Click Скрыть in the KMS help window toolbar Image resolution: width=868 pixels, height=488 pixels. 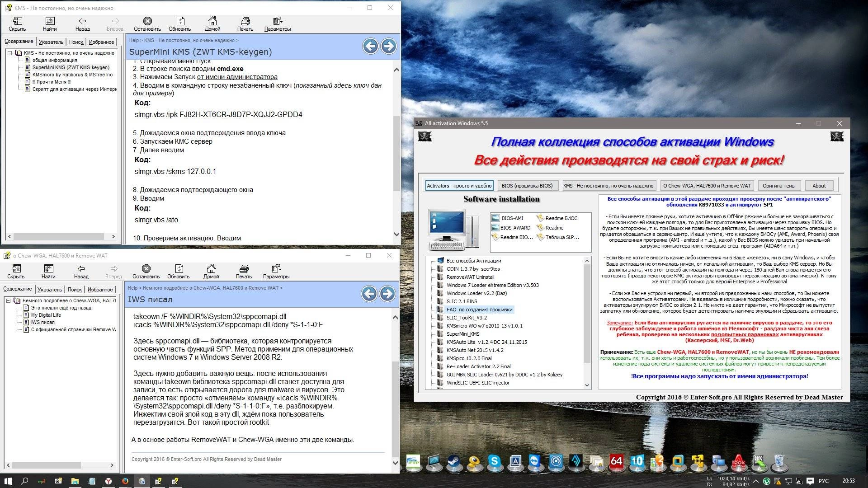17,24
